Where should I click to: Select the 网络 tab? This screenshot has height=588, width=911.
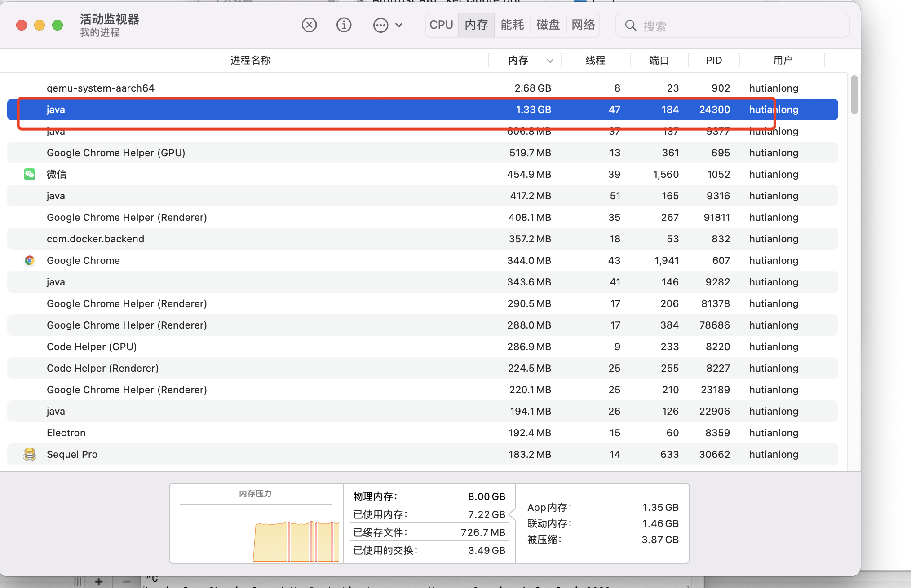[x=583, y=25]
